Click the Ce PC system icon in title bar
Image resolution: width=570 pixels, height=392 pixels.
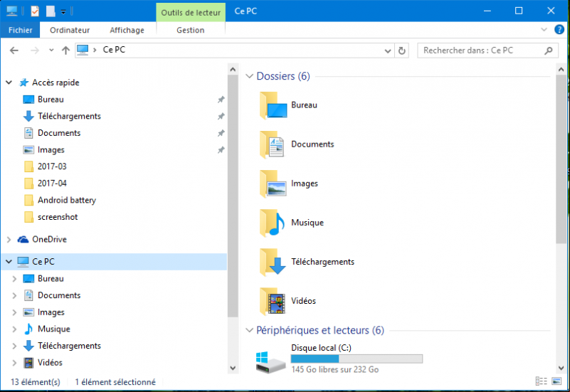[x=11, y=11]
